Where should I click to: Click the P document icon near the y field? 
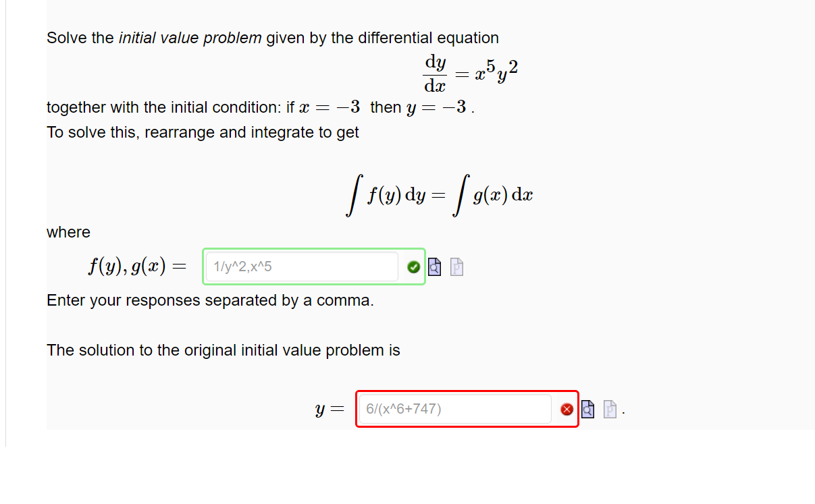click(609, 409)
